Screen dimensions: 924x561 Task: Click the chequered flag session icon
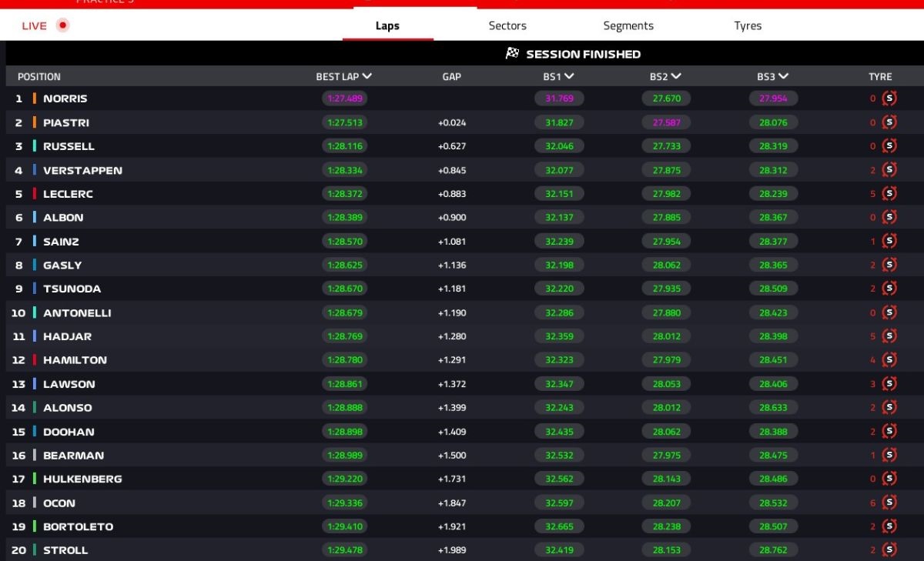512,54
